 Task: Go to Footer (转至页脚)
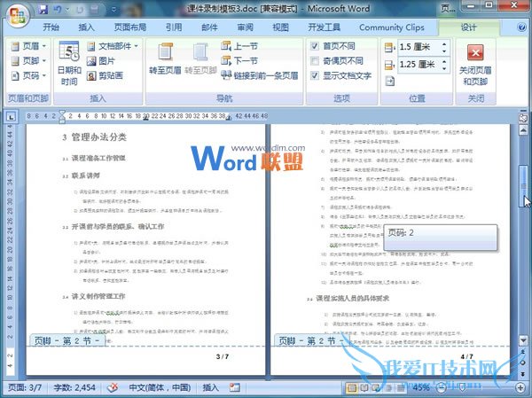coord(200,59)
